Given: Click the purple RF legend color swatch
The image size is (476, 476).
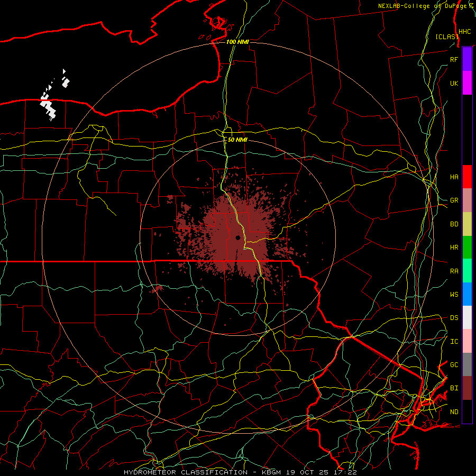Looking at the screenshot, I should coord(467,59).
